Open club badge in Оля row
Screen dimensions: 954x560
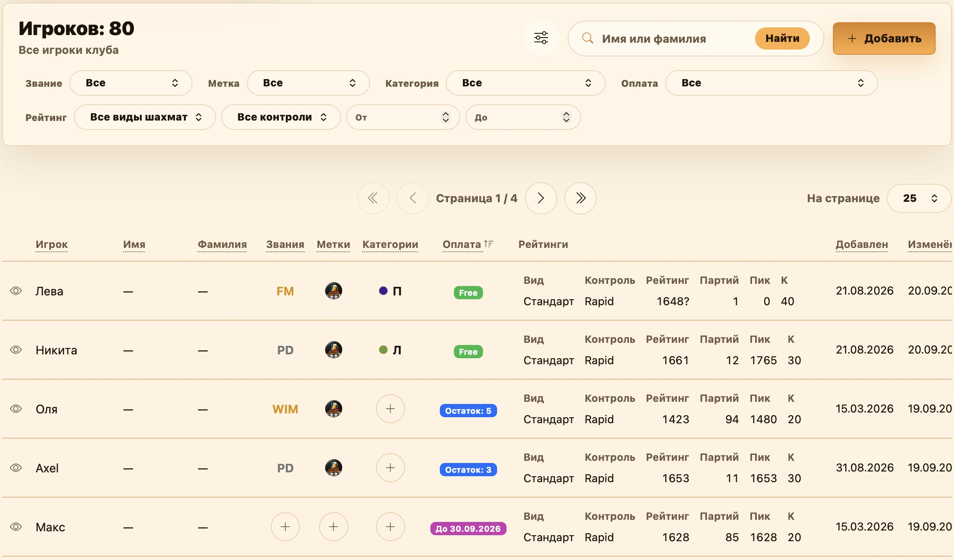click(x=334, y=409)
